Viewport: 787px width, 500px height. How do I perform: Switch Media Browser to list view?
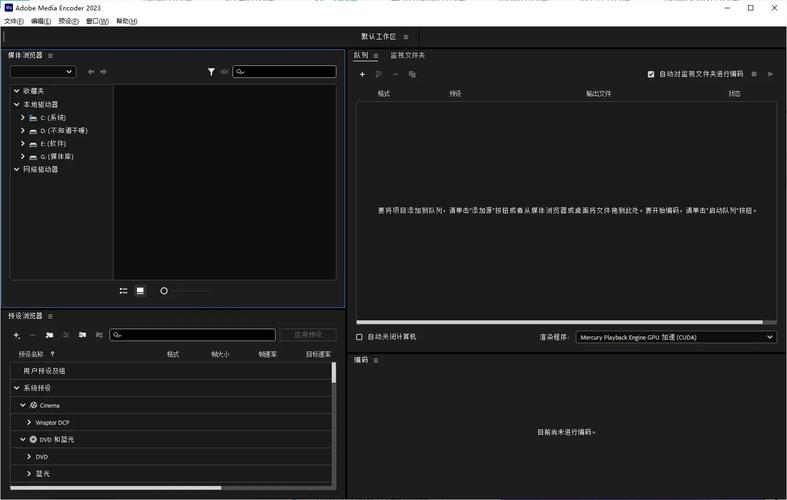[123, 291]
